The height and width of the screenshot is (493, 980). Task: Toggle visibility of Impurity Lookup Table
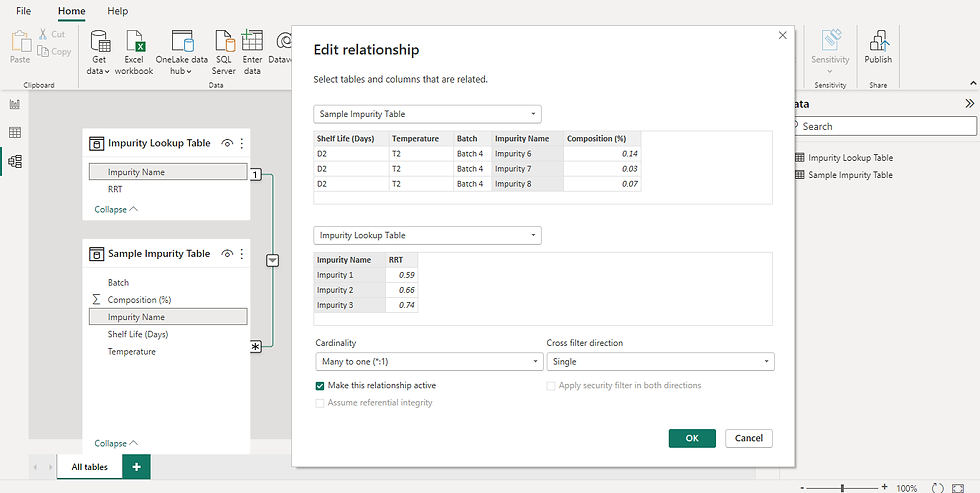tap(227, 143)
